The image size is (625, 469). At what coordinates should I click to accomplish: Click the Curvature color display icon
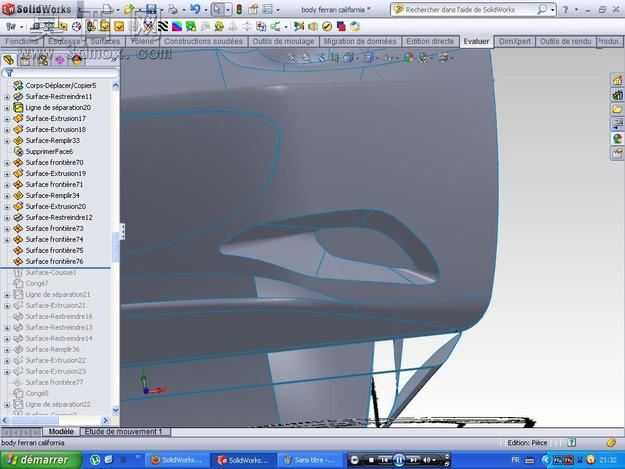[177, 27]
